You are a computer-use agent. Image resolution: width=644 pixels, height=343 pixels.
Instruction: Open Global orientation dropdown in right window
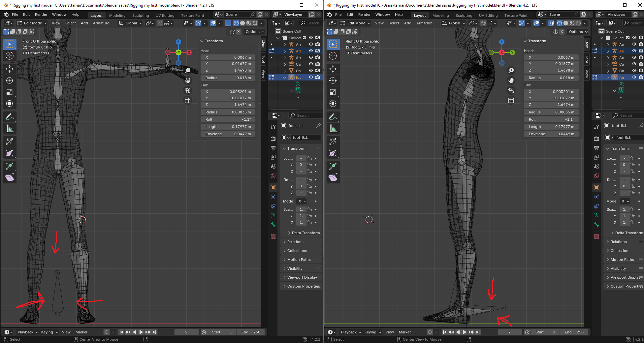[x=454, y=23]
